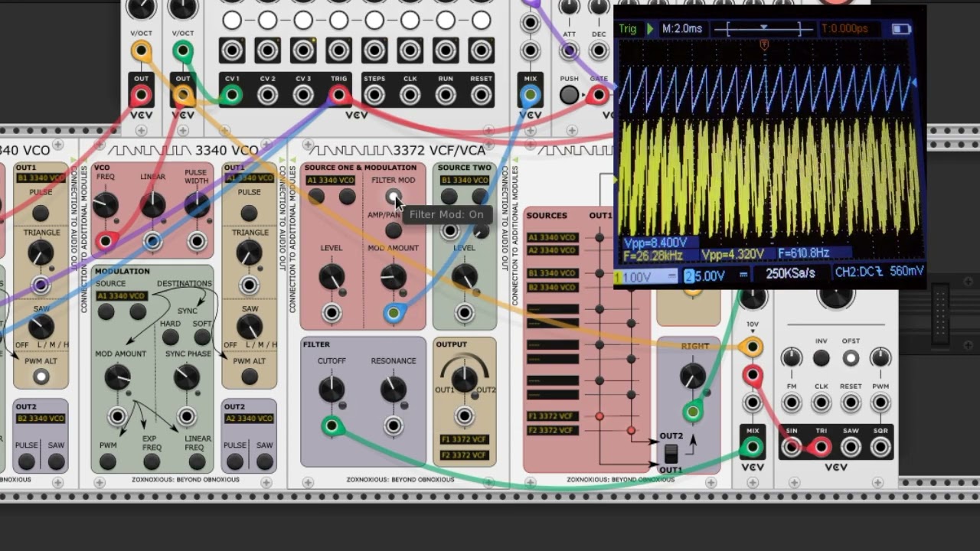Screen dimensions: 980x551
Task: Click the jack under RESONANCE knob
Action: point(393,425)
